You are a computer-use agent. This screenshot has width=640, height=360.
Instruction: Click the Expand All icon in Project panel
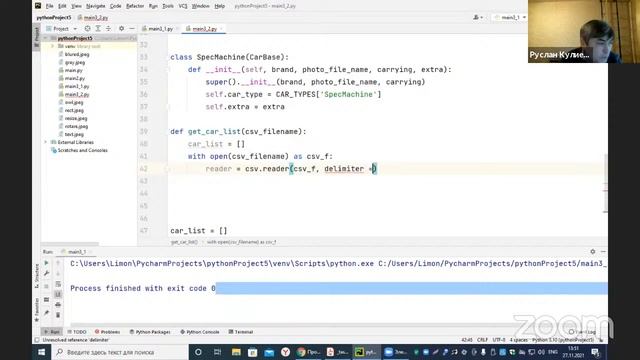tap(98, 29)
